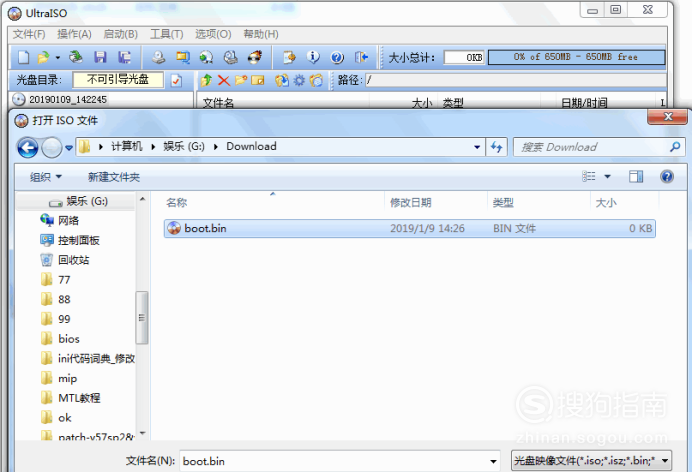Sort files by 修改日期 column header
The height and width of the screenshot is (472, 692).
(x=410, y=202)
